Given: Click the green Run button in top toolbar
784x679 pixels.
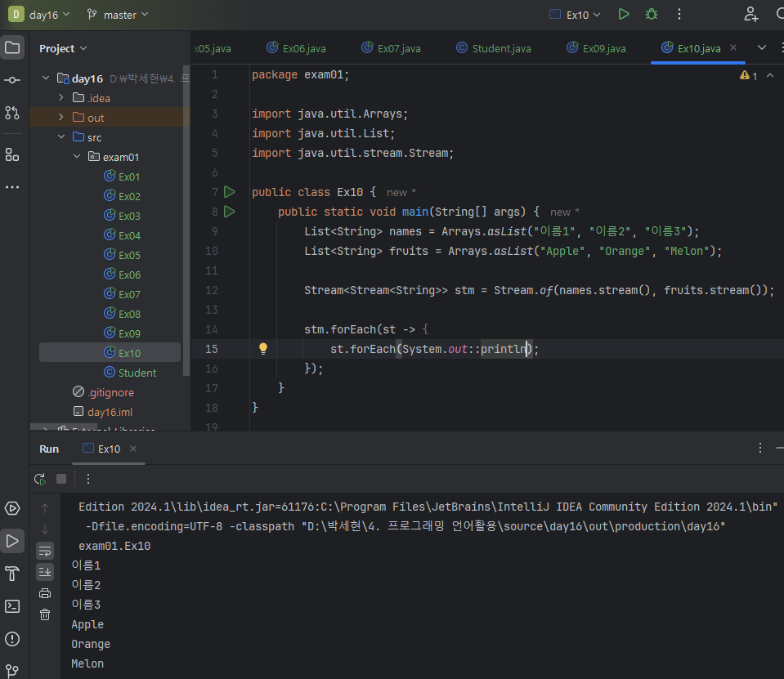Looking at the screenshot, I should (x=624, y=14).
